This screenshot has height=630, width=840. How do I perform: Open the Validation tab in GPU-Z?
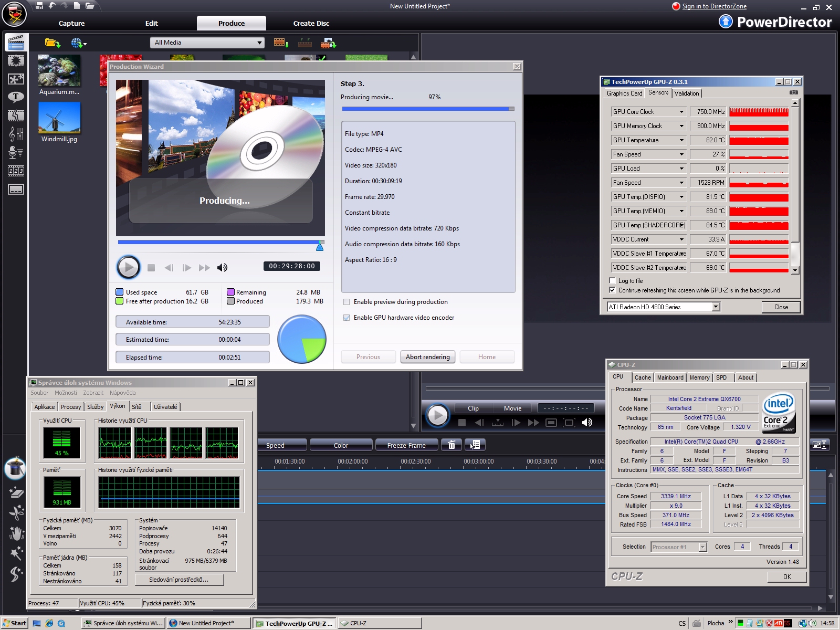687,93
